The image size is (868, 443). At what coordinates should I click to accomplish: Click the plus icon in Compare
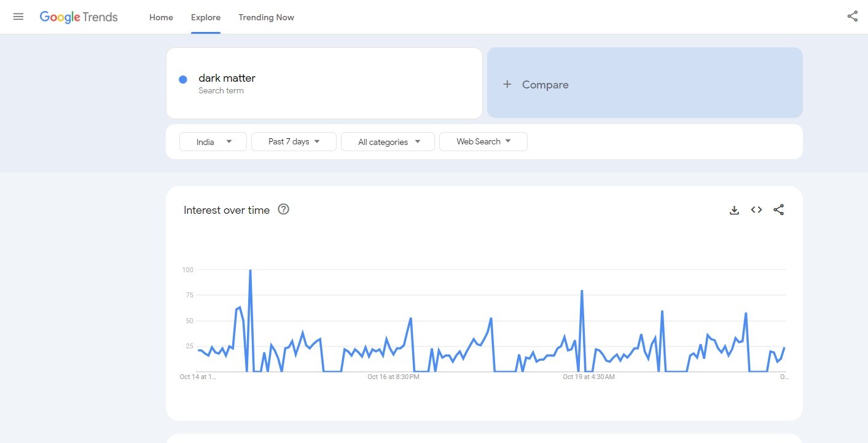[507, 84]
